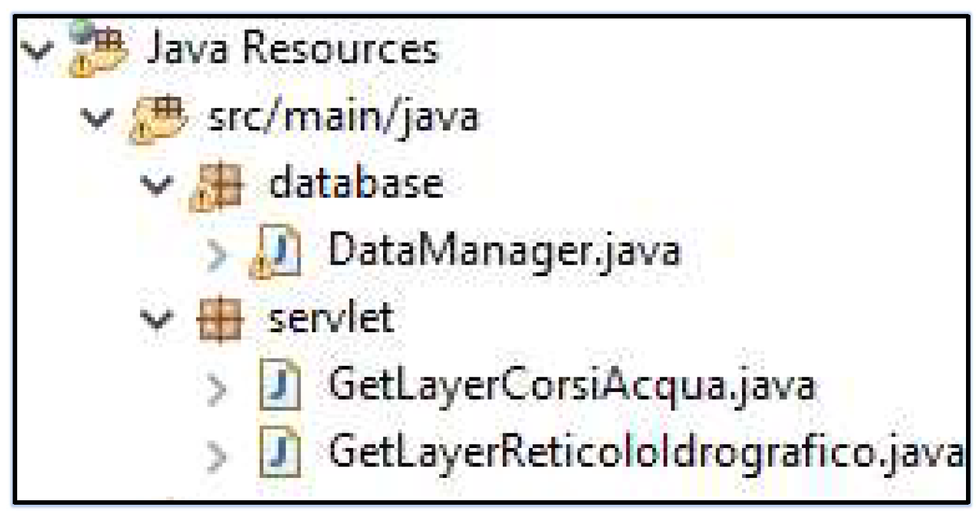Select the servlet package name

(x=331, y=318)
